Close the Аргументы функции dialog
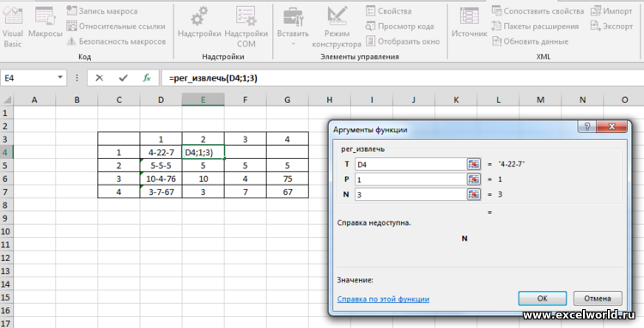 (611, 127)
